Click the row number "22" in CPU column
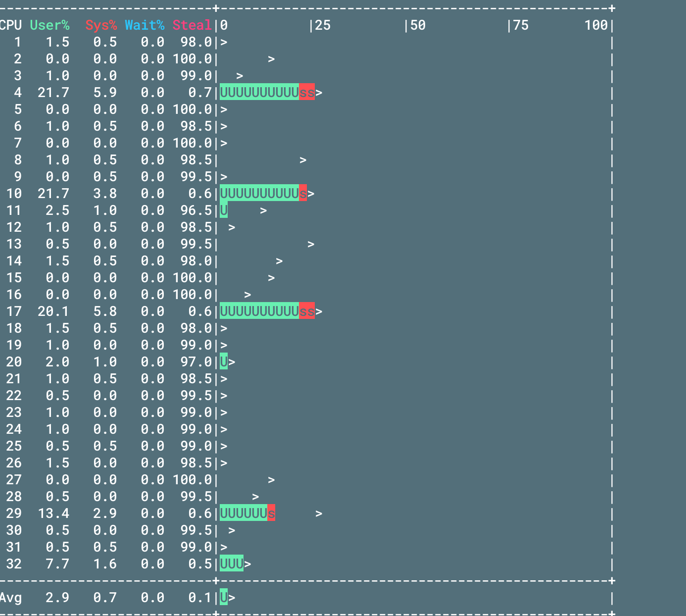Screen dimensions: 686x616 click(x=14, y=396)
